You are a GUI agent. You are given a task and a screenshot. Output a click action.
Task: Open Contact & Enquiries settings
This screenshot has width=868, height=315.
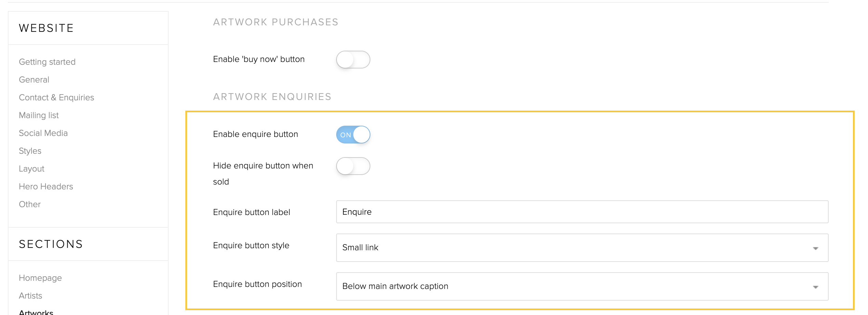(x=56, y=98)
